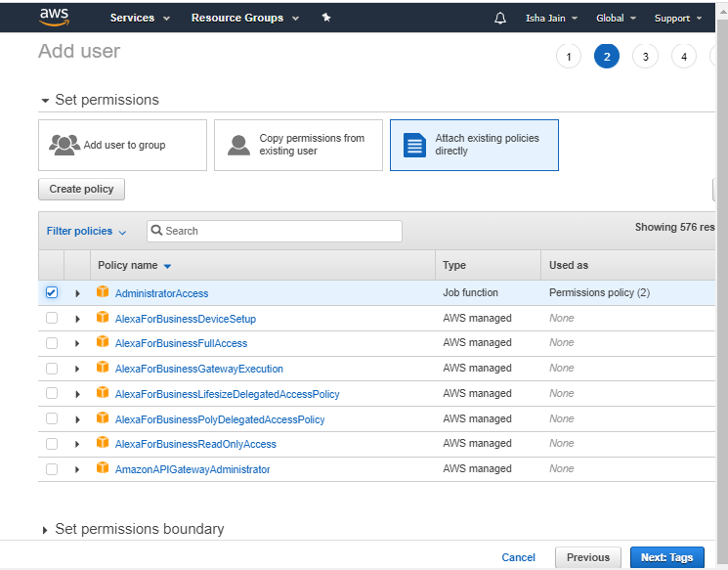The image size is (728, 570).
Task: Click the AmazonAPIGatewayAdministrator policy box icon
Action: click(x=103, y=467)
